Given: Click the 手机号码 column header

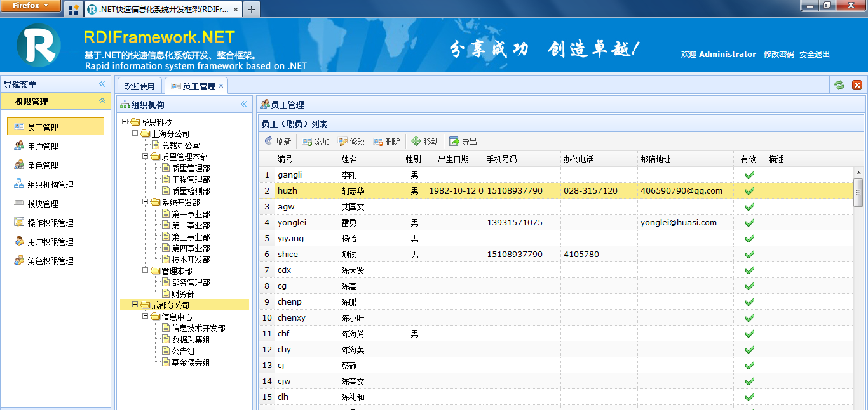Looking at the screenshot, I should pyautogui.click(x=522, y=159).
